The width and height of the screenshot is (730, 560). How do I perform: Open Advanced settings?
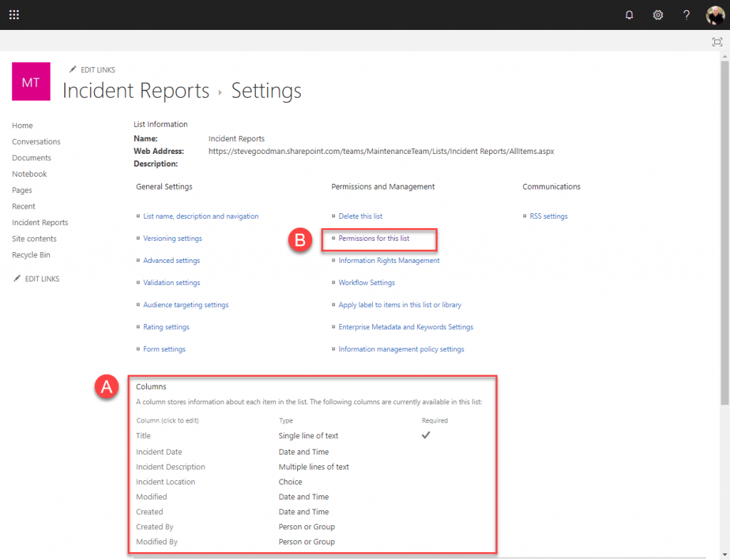(171, 261)
